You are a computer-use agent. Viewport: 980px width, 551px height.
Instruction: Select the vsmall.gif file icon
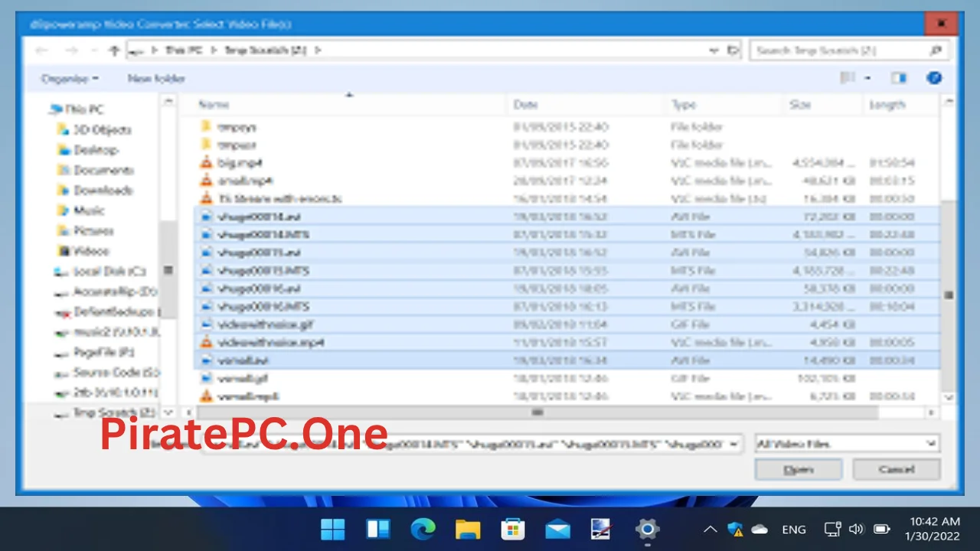[x=205, y=378]
